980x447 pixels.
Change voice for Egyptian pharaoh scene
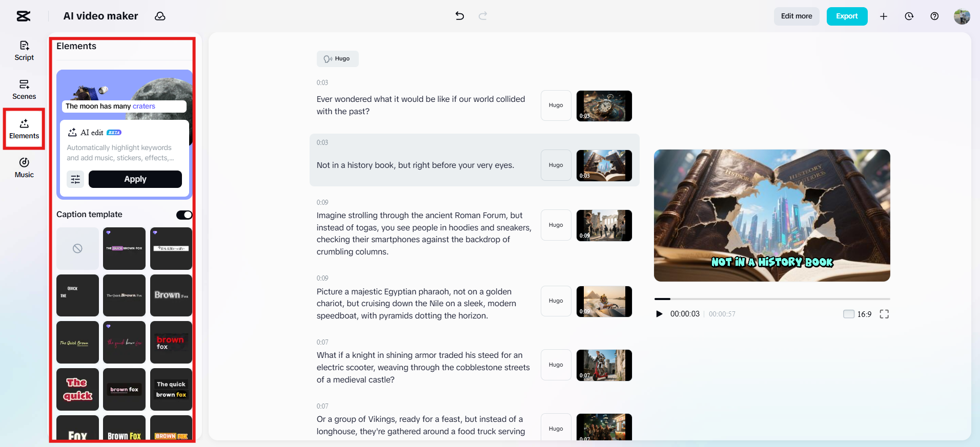(x=556, y=301)
